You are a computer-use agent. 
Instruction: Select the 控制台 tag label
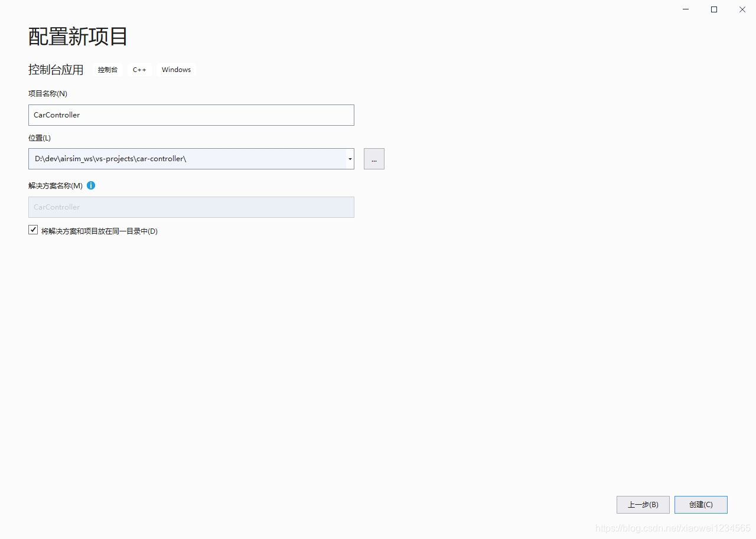[107, 70]
